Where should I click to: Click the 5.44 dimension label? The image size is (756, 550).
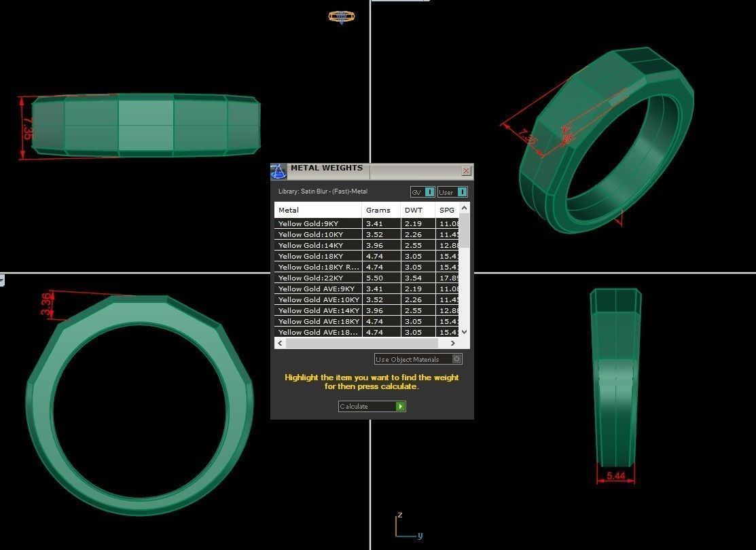[x=615, y=476]
